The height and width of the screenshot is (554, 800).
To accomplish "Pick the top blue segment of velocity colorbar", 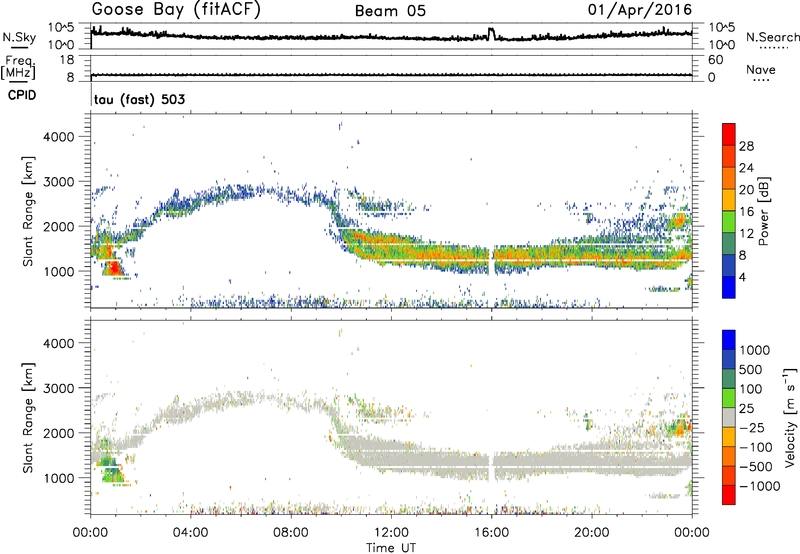I will pyautogui.click(x=729, y=340).
